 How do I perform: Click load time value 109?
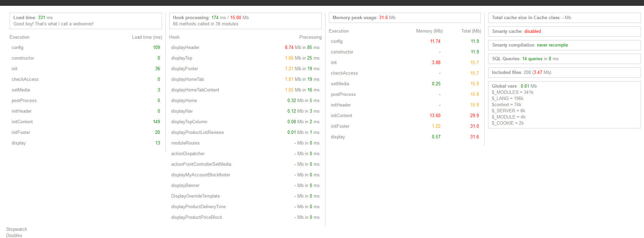[x=157, y=48]
